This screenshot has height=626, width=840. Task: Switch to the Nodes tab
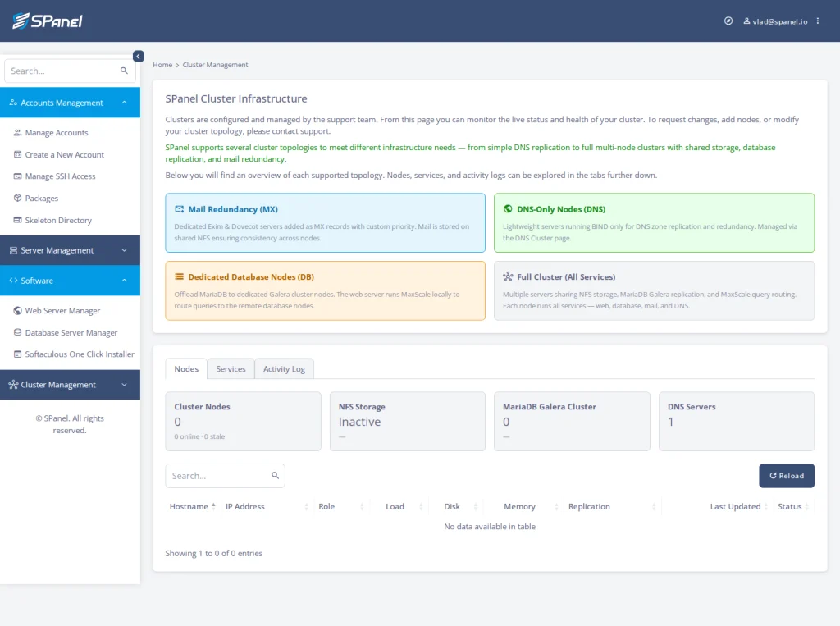pos(186,368)
